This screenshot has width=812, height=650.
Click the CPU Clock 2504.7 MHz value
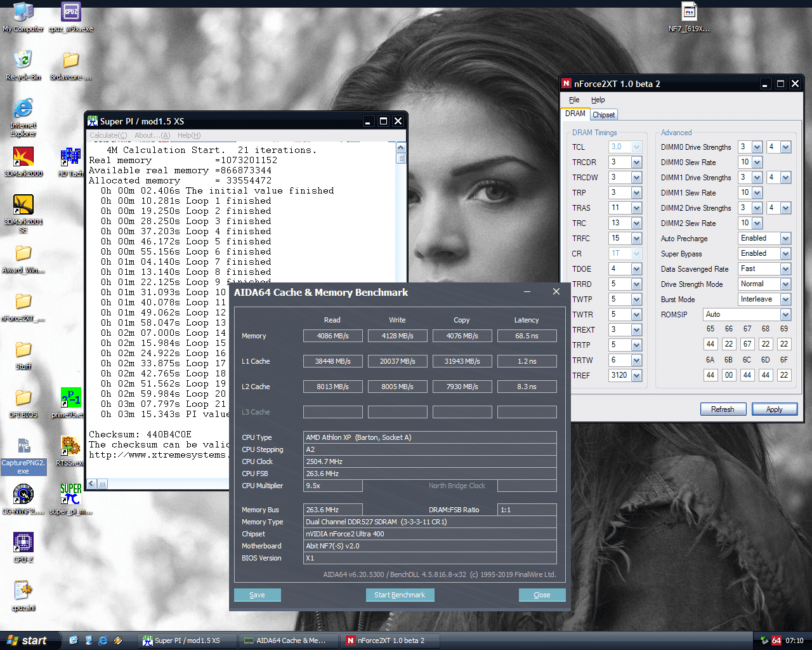pyautogui.click(x=430, y=461)
